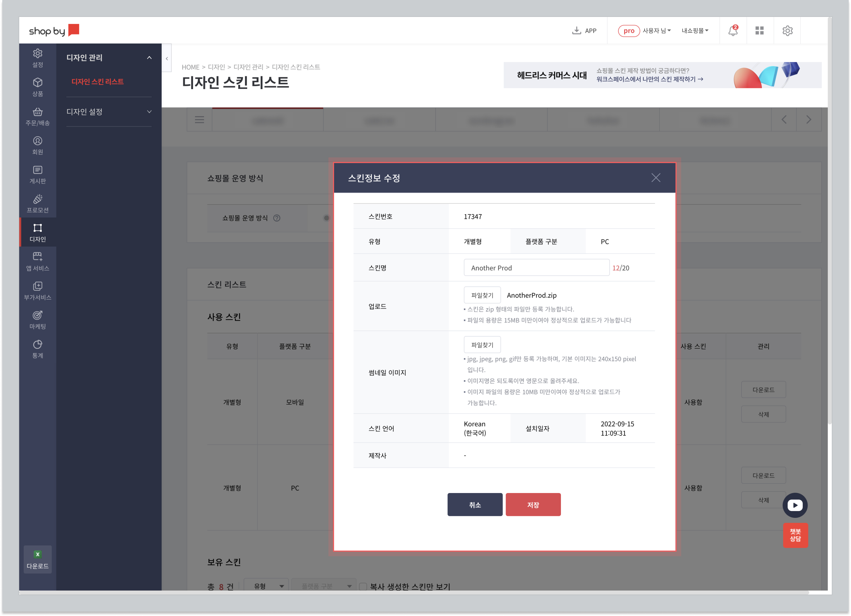This screenshot has width=851, height=616.
Task: Click the Excel 다운로드 button in sidebar
Action: tap(38, 559)
